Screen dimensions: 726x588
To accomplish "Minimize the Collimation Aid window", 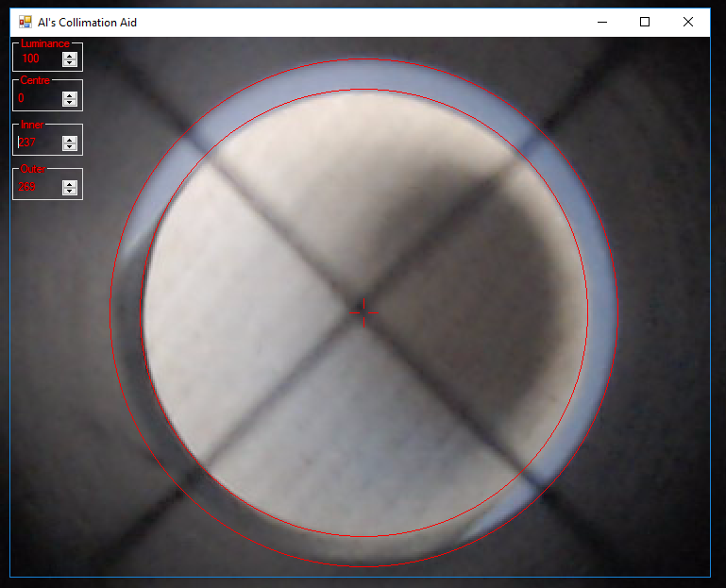I will click(x=602, y=22).
